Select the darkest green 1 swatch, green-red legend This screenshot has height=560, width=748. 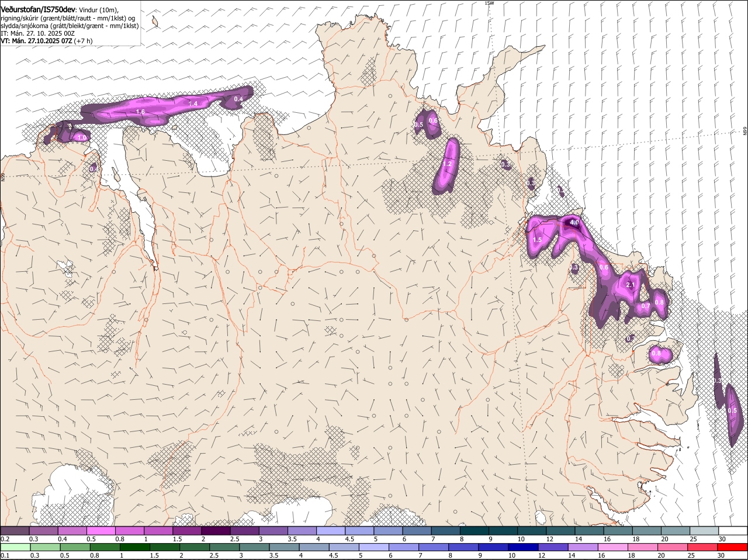(134, 548)
